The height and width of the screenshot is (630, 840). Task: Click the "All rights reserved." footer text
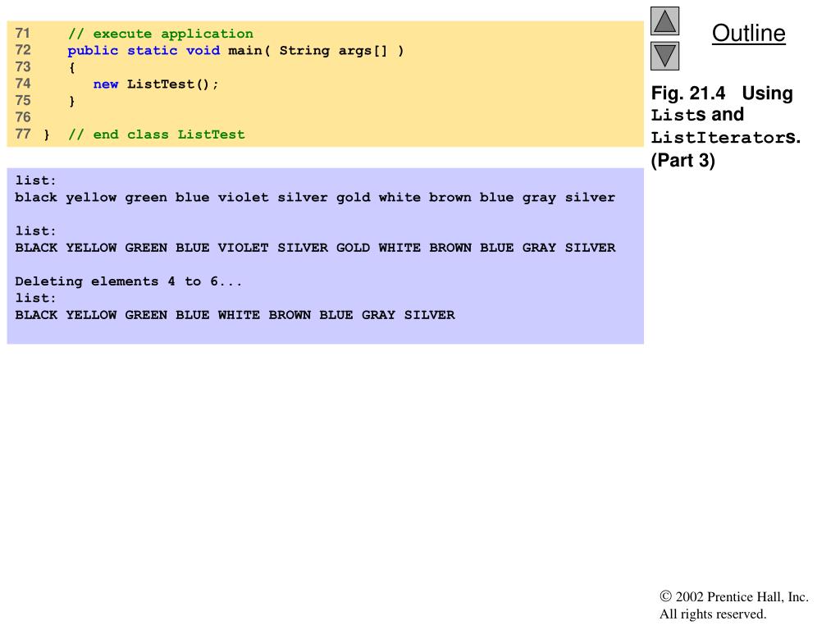tap(713, 614)
